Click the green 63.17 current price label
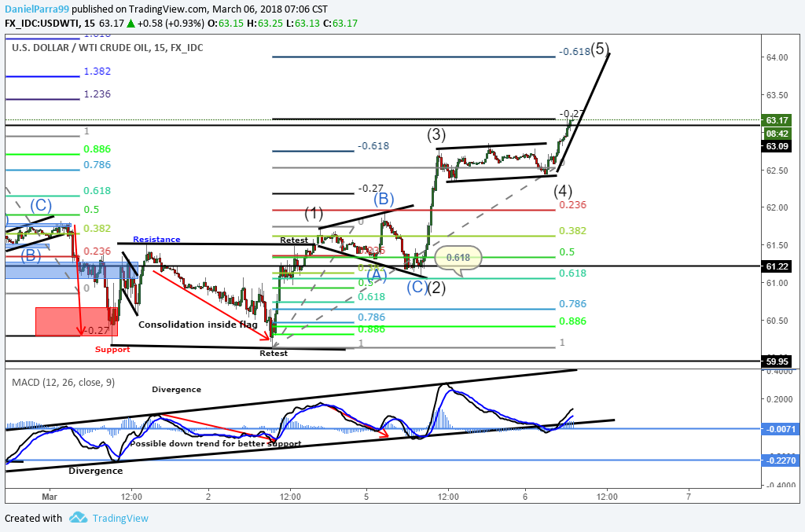Screen dimensions: 805x532 point(777,120)
